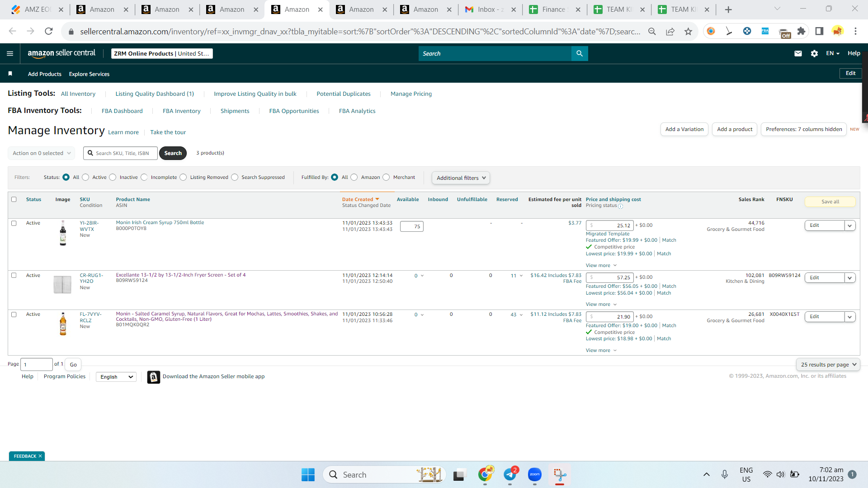Open Telegram from the taskbar

(x=510, y=474)
